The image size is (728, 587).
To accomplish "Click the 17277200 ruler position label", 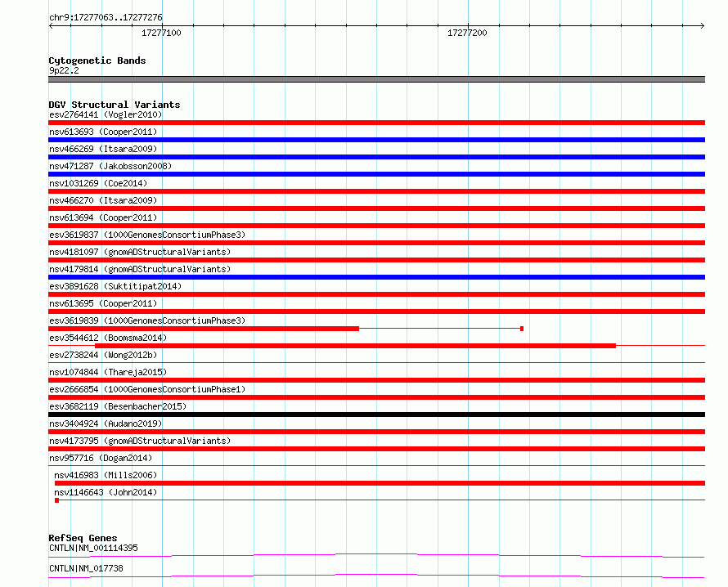I will tap(467, 33).
